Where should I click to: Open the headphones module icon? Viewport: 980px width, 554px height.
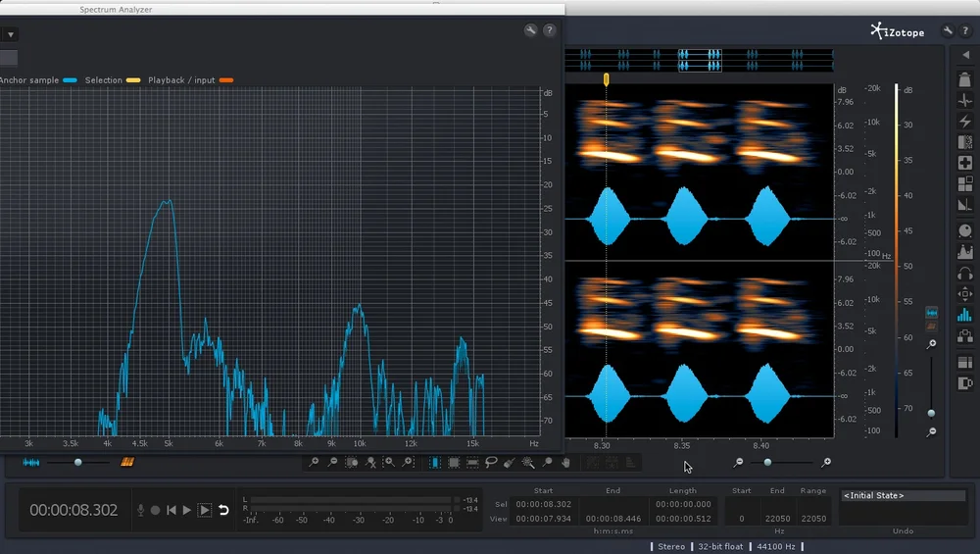coord(965,274)
